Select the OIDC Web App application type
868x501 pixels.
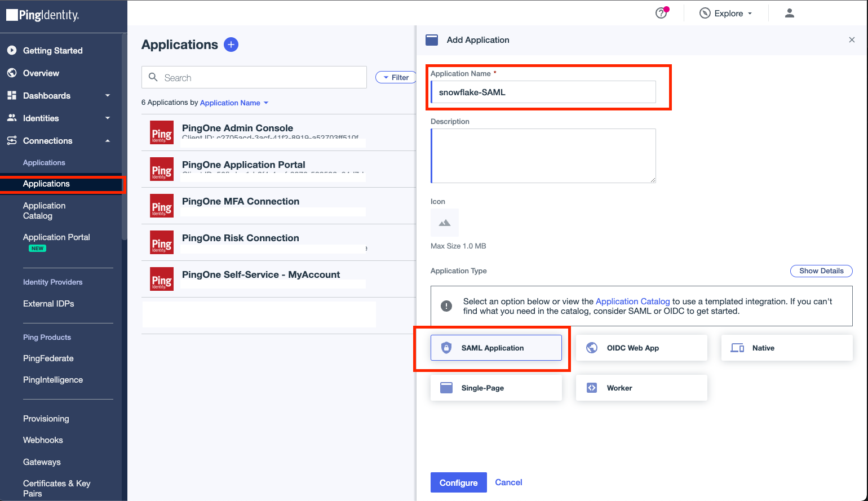point(641,348)
